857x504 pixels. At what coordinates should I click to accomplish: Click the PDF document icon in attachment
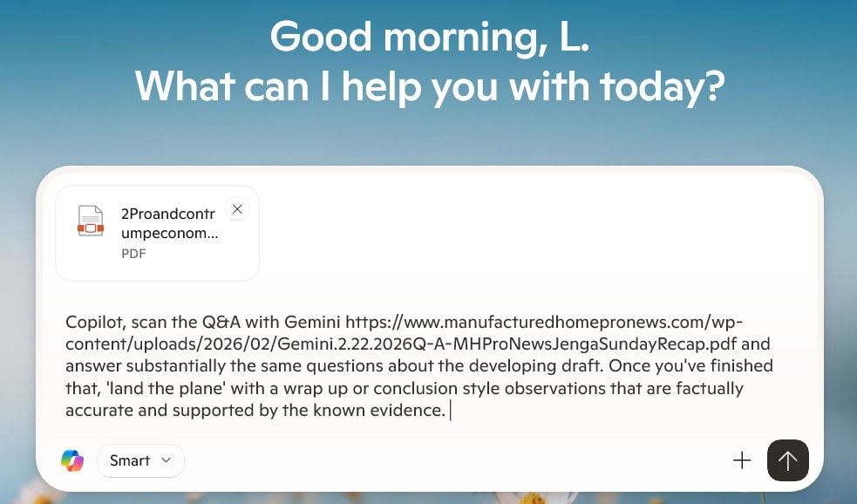[x=90, y=221]
